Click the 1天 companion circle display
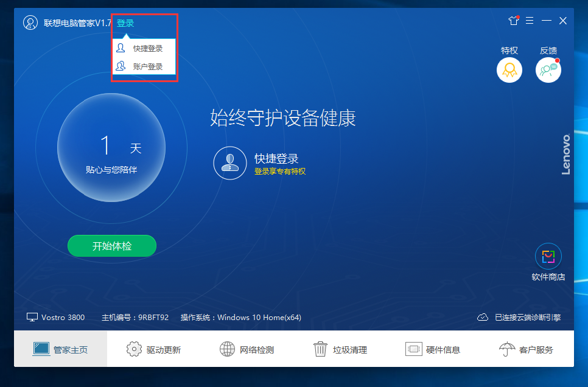588x387 pixels. pos(111,147)
